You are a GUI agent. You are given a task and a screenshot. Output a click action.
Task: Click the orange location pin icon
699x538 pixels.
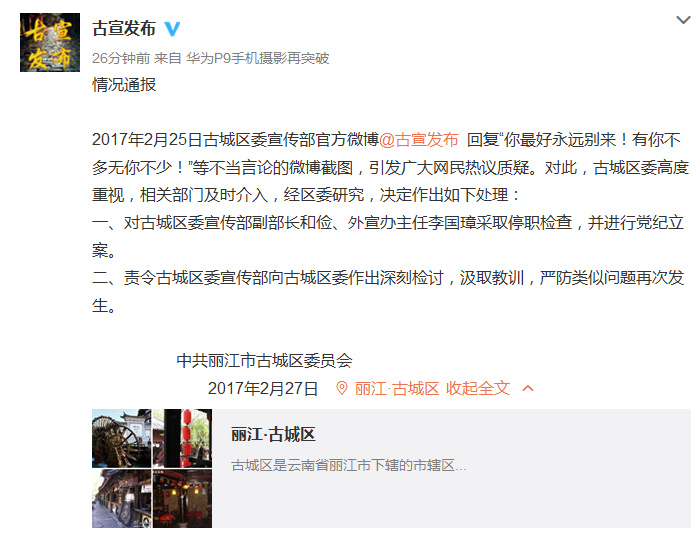coord(341,388)
